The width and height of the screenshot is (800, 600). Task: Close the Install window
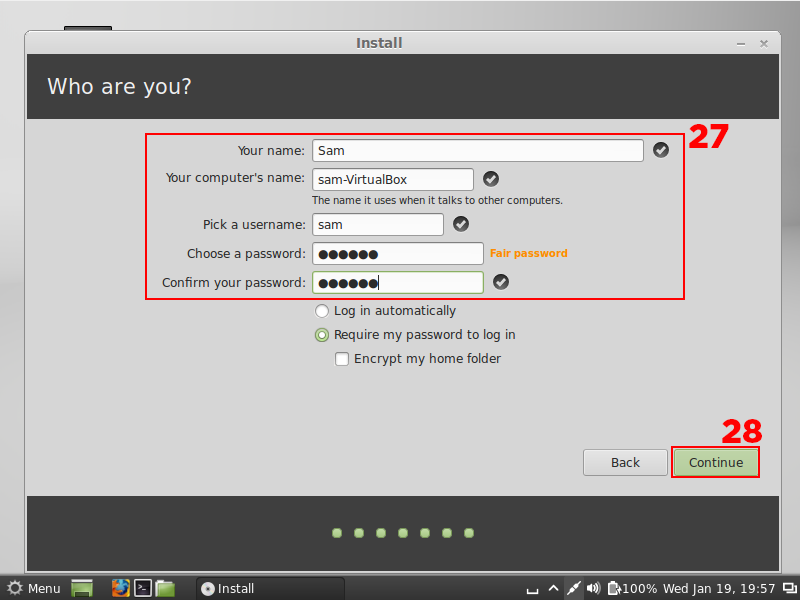pos(764,44)
